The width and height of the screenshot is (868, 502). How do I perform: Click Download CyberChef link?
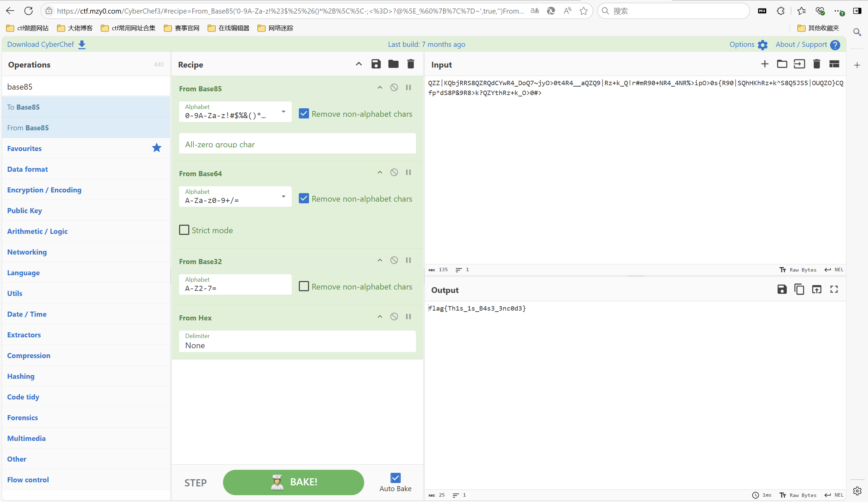(46, 44)
